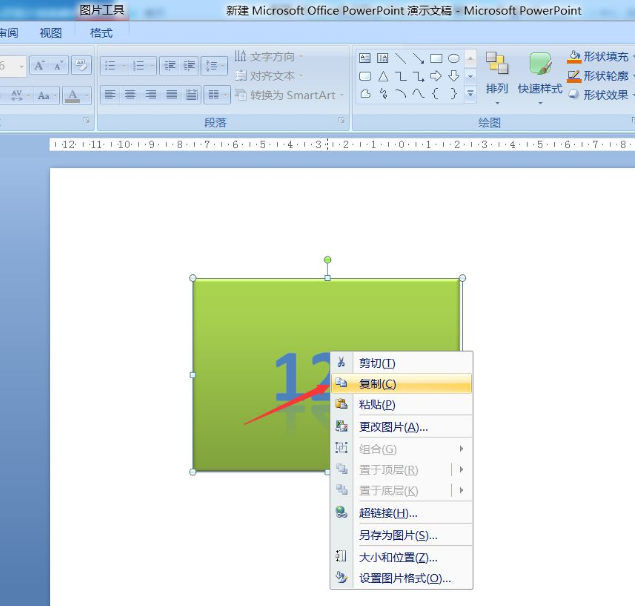The image size is (635, 606).
Task: Choose 剪切(T) from the context menu
Action: (x=378, y=363)
